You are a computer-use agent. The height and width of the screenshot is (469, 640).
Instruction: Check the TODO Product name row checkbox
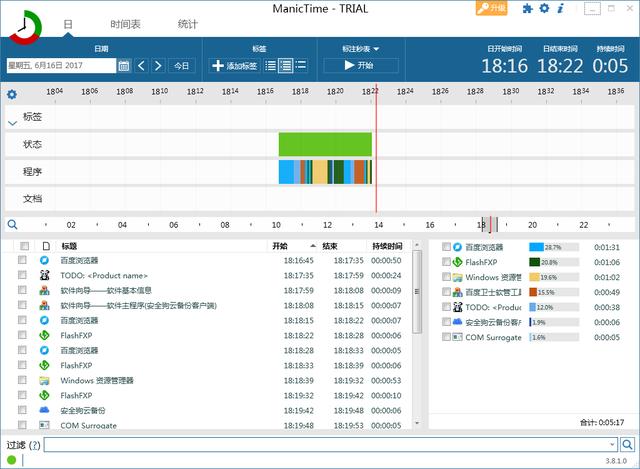coord(22,275)
